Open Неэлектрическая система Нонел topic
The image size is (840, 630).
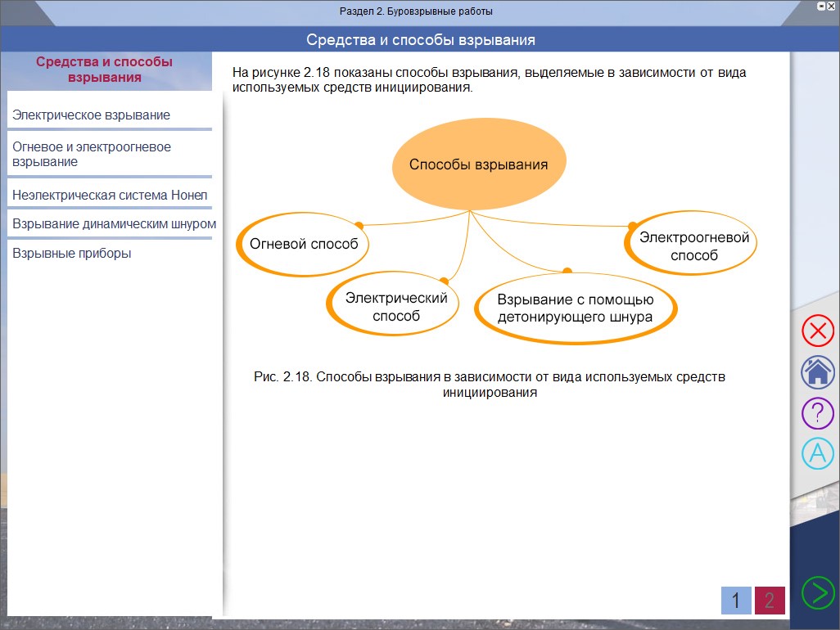coord(110,196)
